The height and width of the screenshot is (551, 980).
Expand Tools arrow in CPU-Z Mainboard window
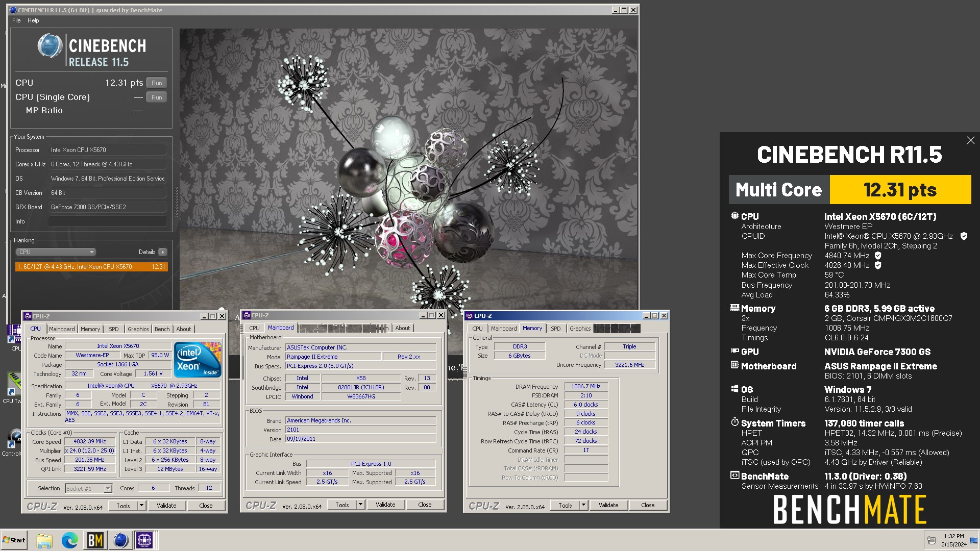tap(360, 505)
